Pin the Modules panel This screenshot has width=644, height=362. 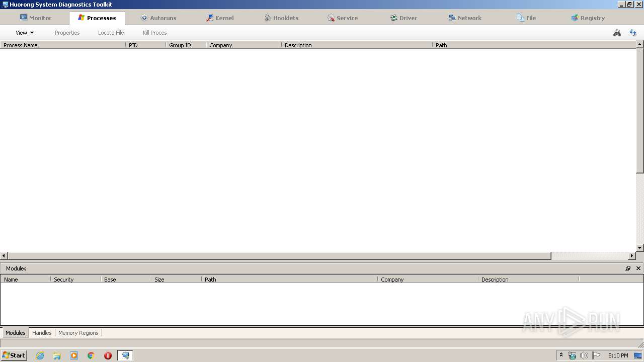[x=628, y=268]
